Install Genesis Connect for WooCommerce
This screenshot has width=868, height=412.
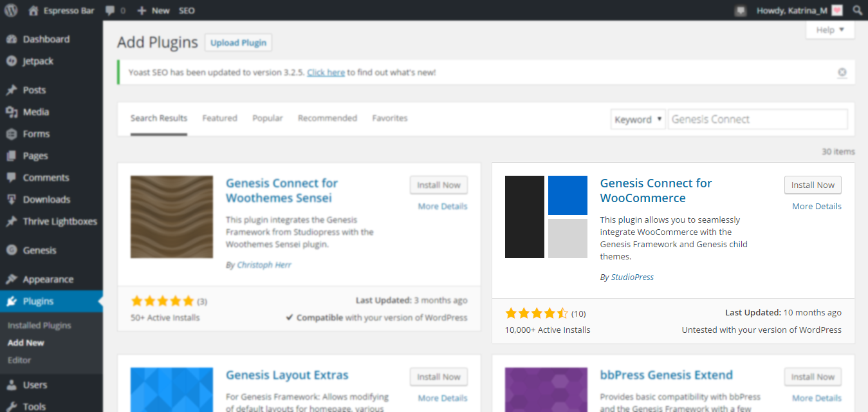813,185
